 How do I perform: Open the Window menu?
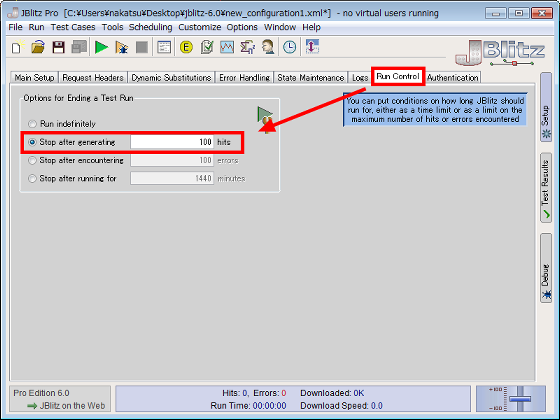[x=280, y=27]
